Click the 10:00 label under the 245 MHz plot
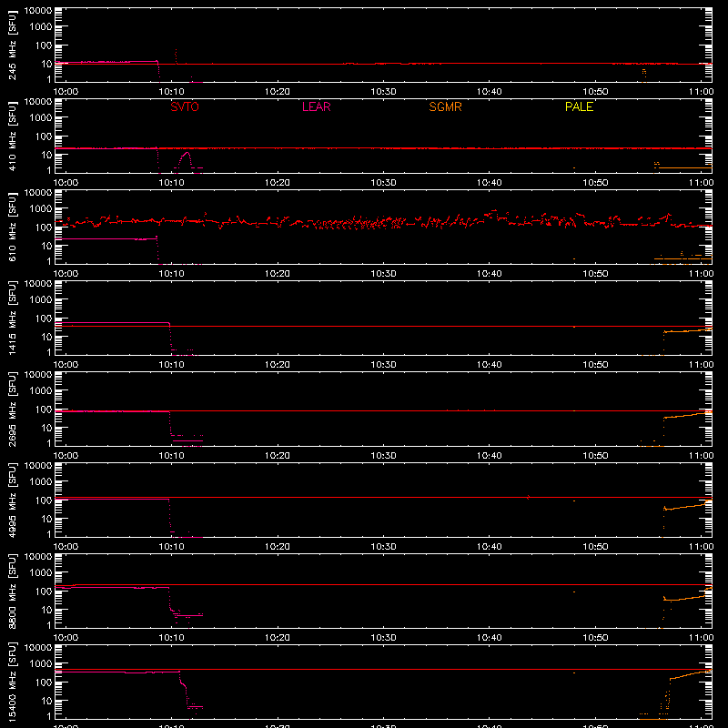This screenshot has height=728, width=728. click(x=66, y=92)
